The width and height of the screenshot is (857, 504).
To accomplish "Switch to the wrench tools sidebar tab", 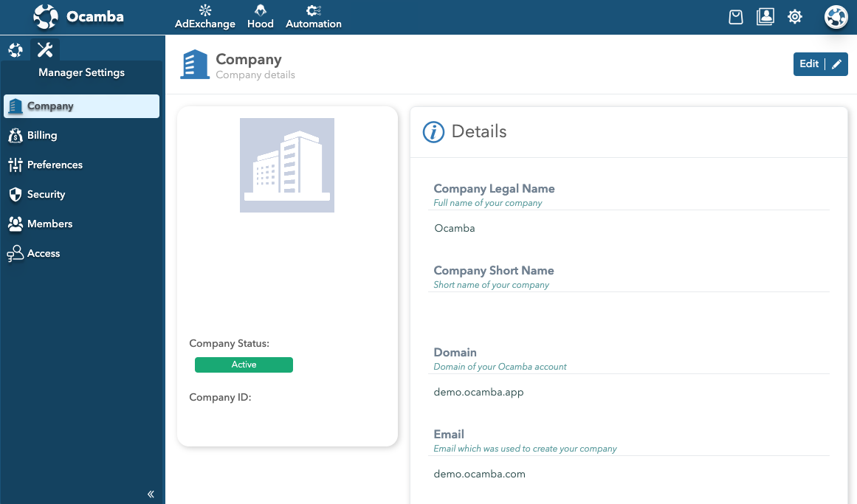I will [45, 49].
